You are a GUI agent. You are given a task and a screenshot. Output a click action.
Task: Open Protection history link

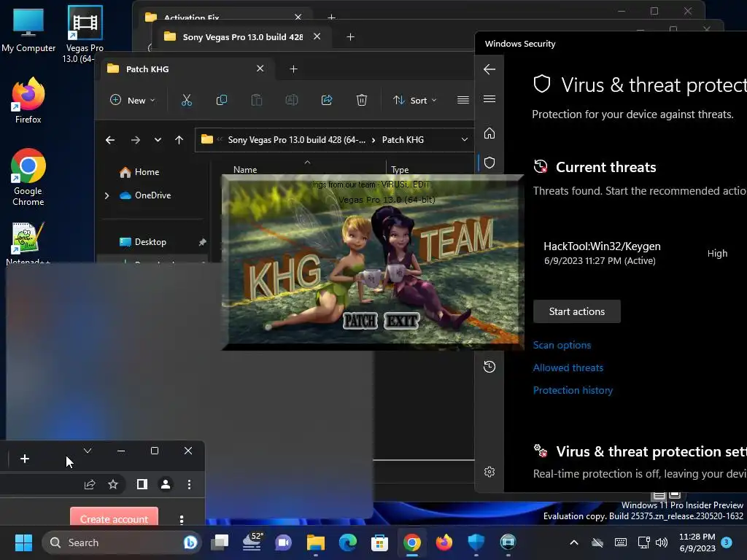[573, 391]
